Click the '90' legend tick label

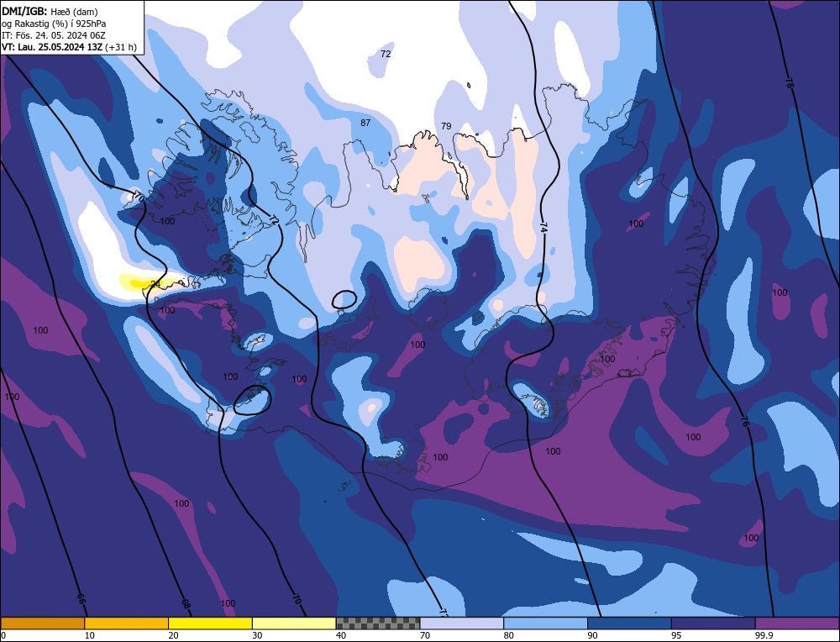tap(592, 635)
